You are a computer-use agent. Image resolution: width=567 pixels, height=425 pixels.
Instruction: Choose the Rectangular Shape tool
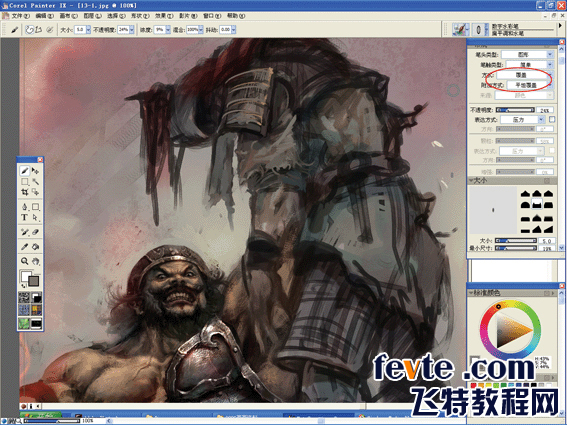[x=35, y=207]
